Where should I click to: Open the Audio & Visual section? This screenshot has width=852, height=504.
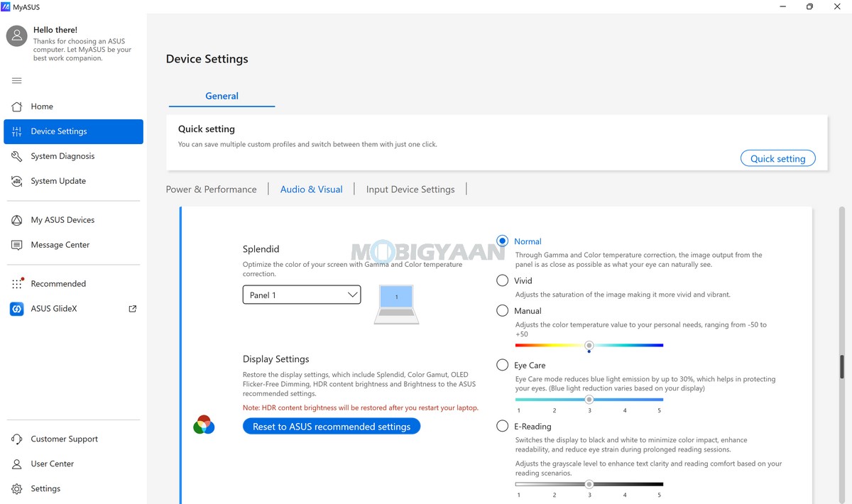click(x=312, y=190)
